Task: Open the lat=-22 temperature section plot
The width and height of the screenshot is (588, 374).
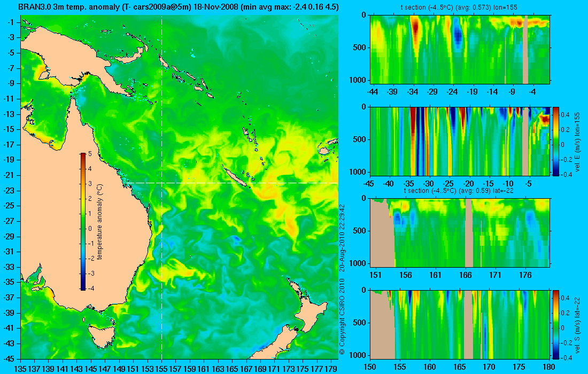Action: (x=460, y=233)
